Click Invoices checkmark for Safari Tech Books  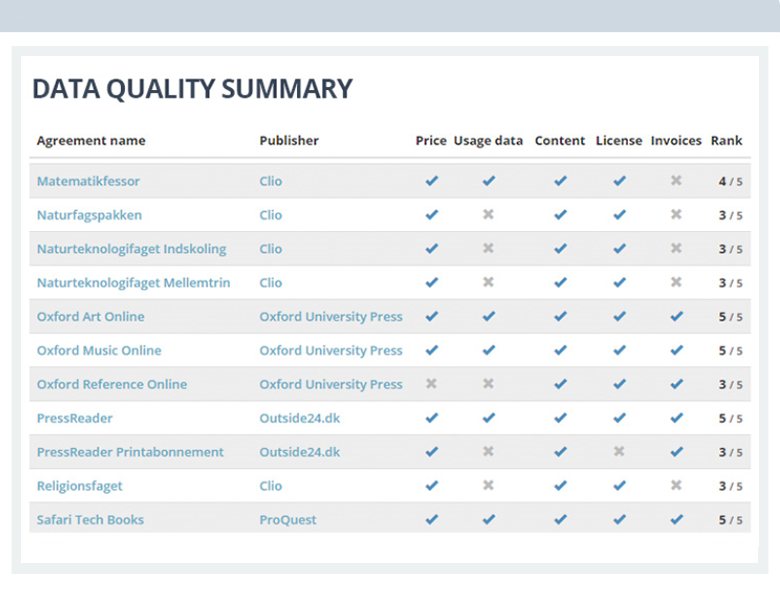tap(677, 519)
